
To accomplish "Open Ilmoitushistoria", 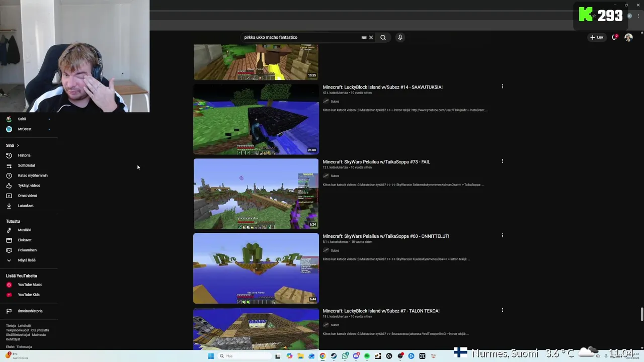I will coord(30,311).
